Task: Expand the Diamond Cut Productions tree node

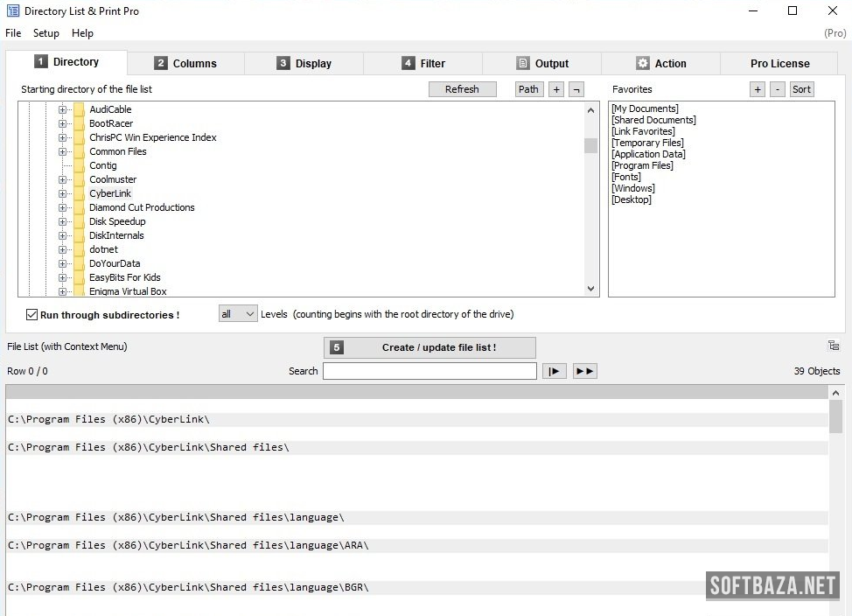Action: 63,207
